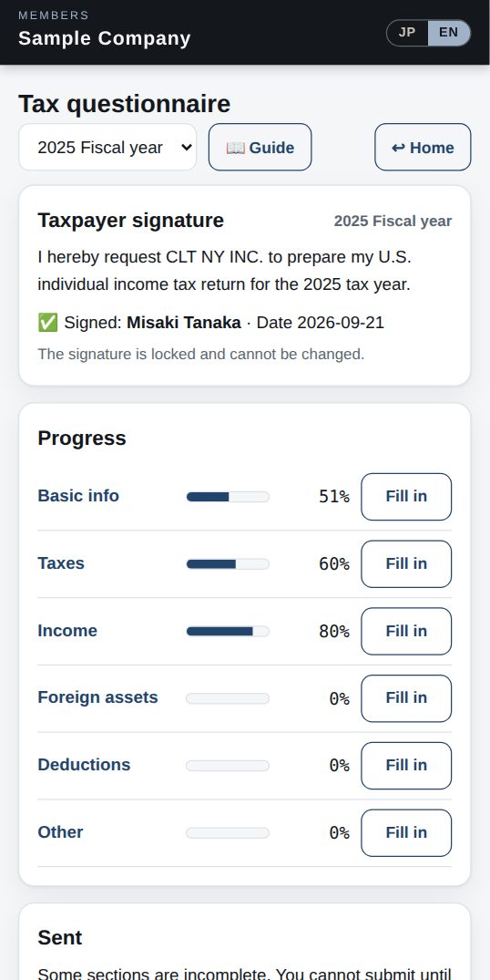Select EN language option
Image resolution: width=490 pixels, height=980 pixels.
tap(448, 33)
